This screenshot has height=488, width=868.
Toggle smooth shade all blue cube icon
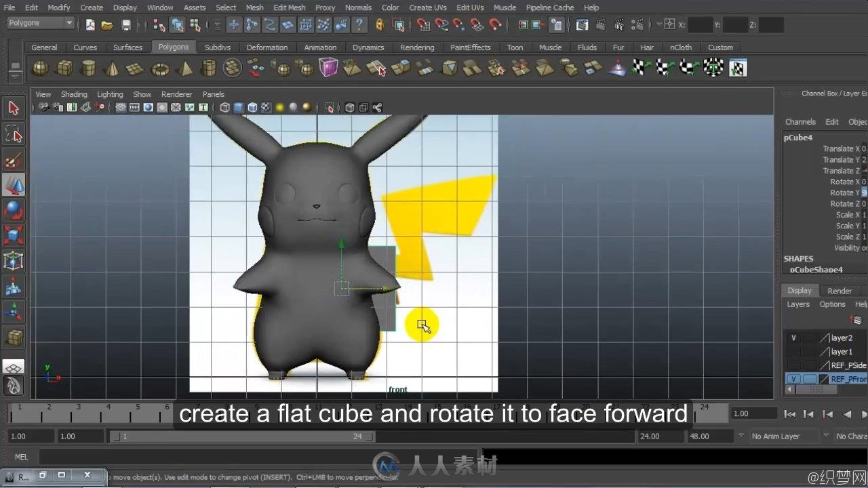tap(239, 107)
